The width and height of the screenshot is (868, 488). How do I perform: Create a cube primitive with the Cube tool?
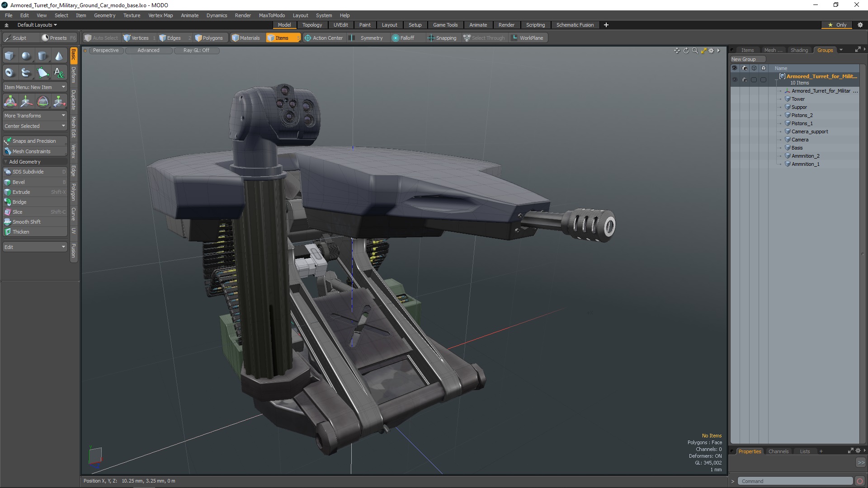[9, 56]
